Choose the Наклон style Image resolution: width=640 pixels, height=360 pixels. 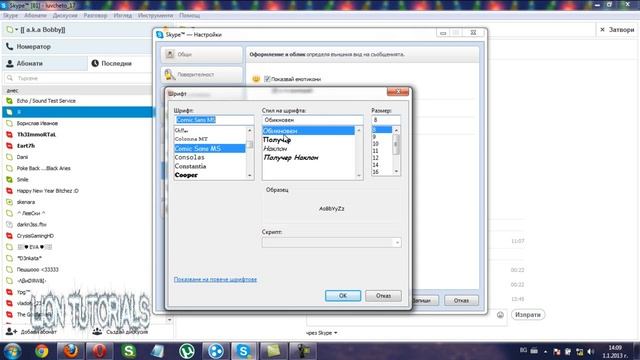(x=275, y=149)
